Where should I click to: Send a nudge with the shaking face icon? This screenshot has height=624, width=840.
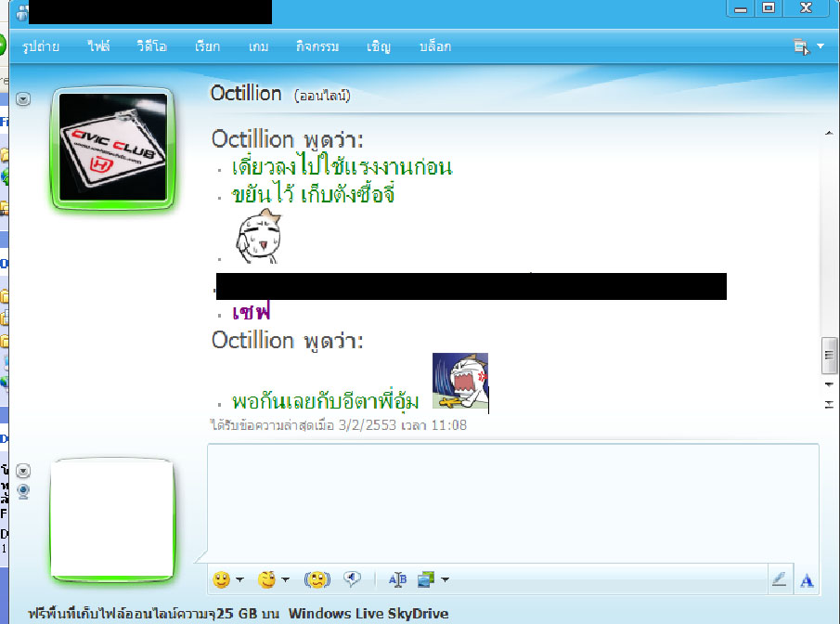317,579
